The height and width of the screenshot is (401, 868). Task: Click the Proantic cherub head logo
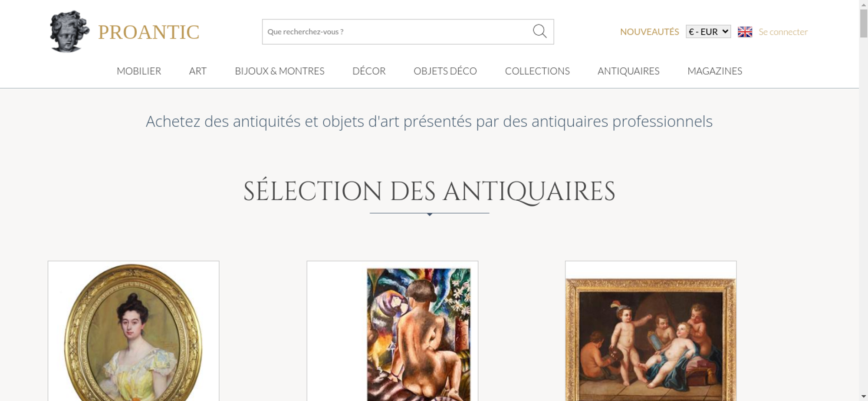(69, 32)
